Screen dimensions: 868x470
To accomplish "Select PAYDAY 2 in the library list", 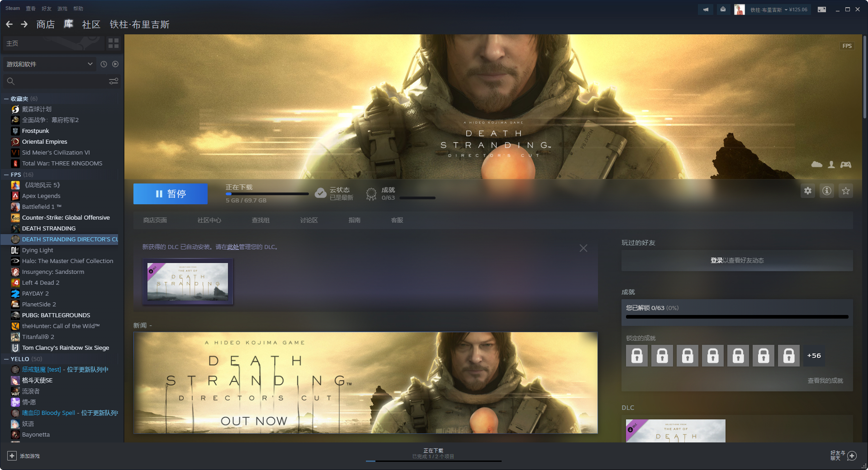I will click(35, 294).
